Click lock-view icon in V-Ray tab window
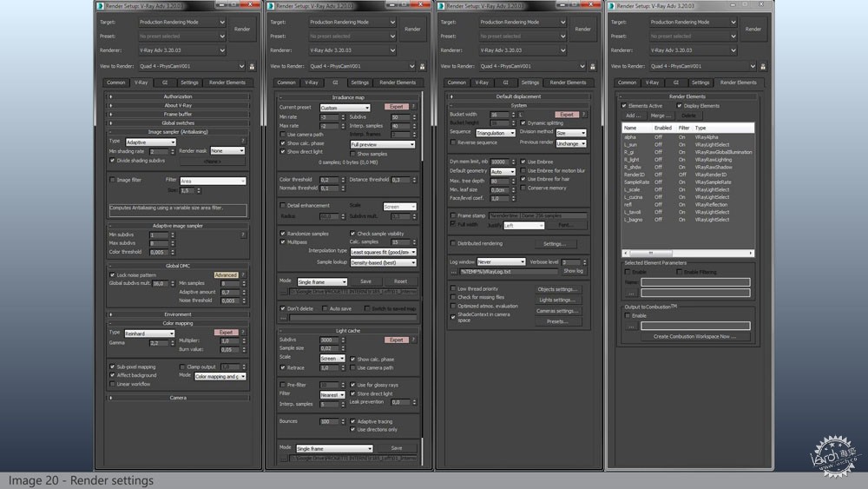868x489 pixels. [252, 67]
